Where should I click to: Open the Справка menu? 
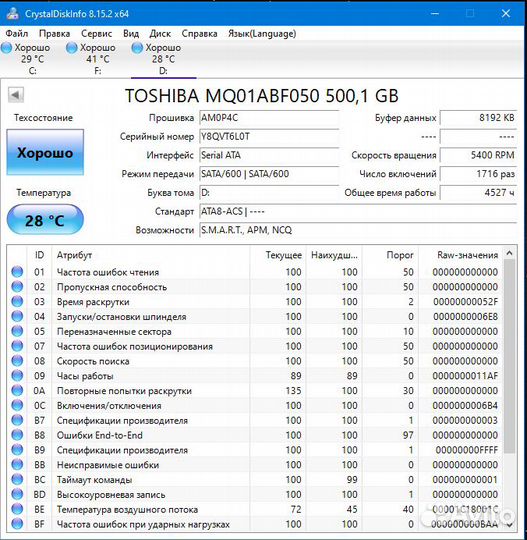point(199,33)
